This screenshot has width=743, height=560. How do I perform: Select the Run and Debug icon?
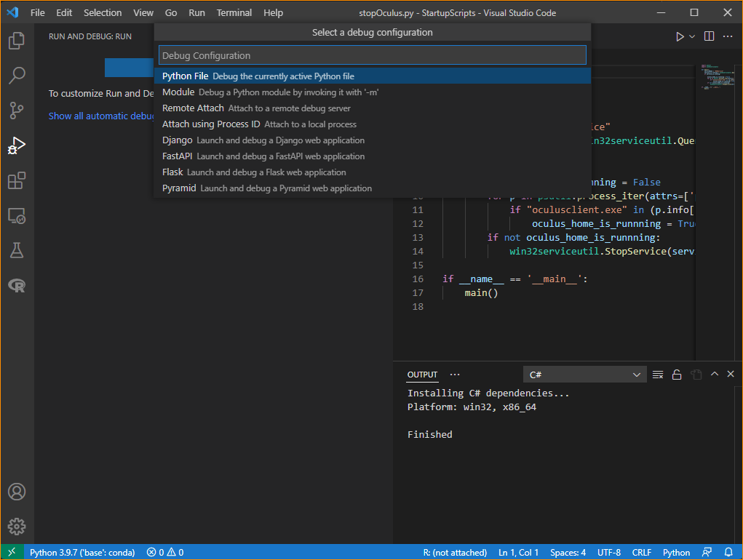tap(17, 145)
